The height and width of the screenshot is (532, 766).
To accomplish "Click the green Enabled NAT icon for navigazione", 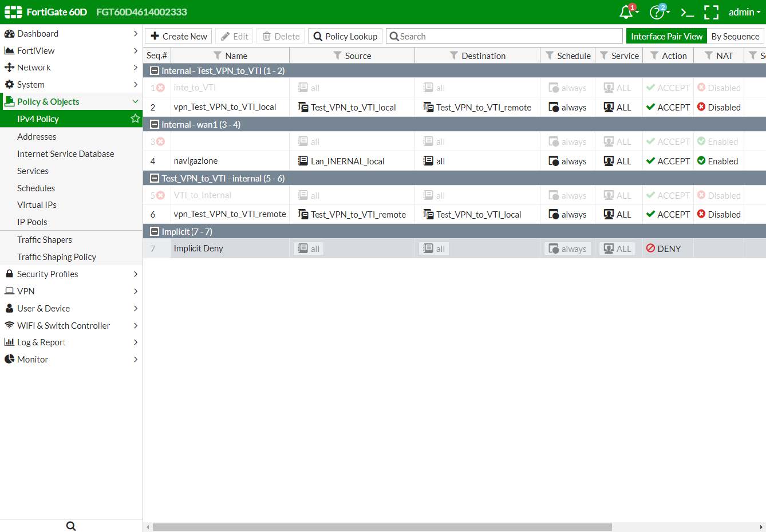I will coord(701,161).
